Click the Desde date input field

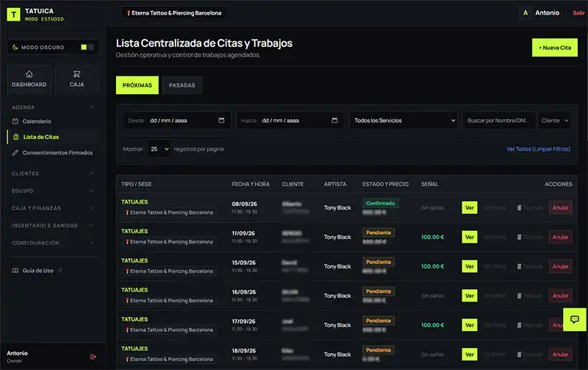coord(177,121)
